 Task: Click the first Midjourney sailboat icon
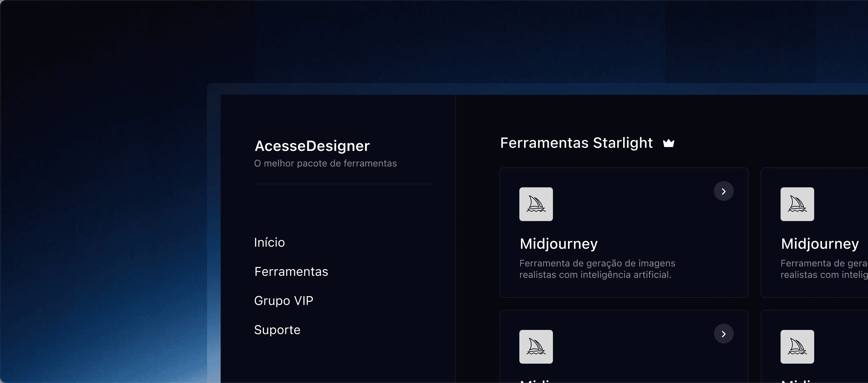coord(536,204)
